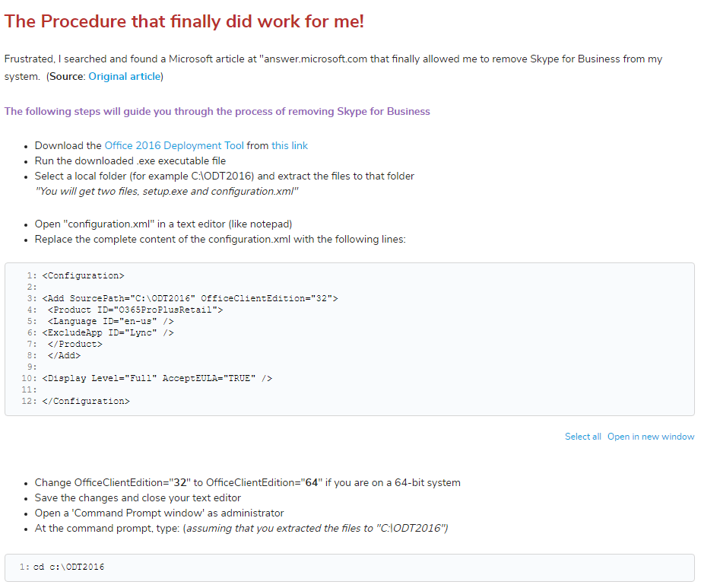This screenshot has height=588, width=701.
Task: Click bullet 'Select a local folder (for example C:\ODT2016)'
Action: coord(224,176)
